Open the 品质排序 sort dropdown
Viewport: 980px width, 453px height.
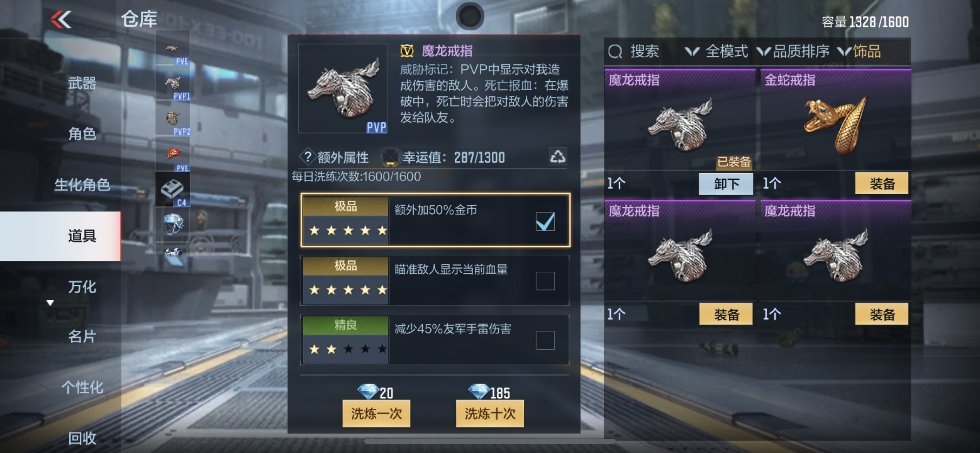click(793, 51)
